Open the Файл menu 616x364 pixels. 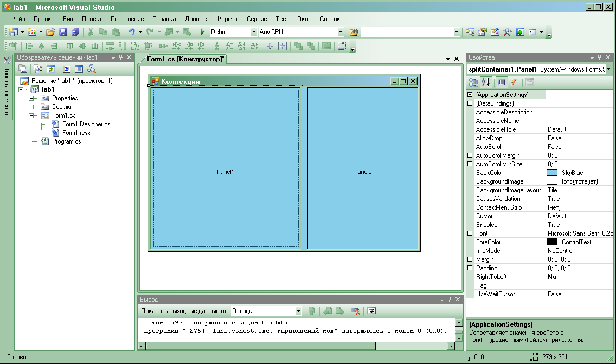pyautogui.click(x=17, y=19)
